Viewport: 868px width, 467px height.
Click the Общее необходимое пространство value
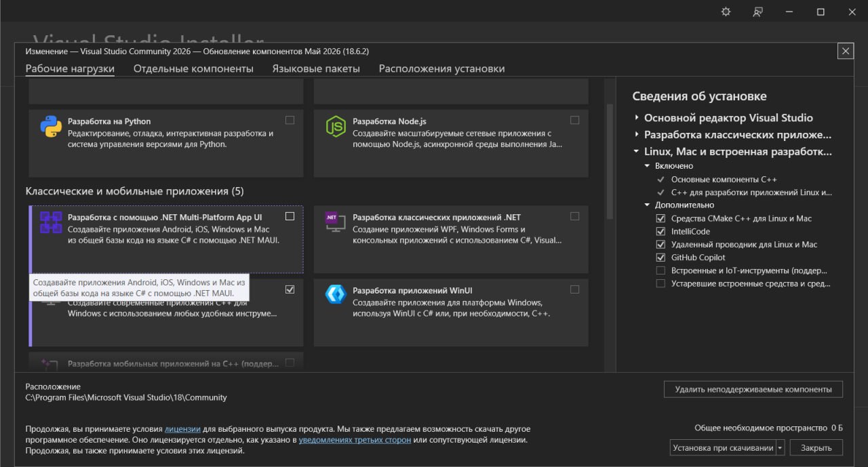[837, 428]
